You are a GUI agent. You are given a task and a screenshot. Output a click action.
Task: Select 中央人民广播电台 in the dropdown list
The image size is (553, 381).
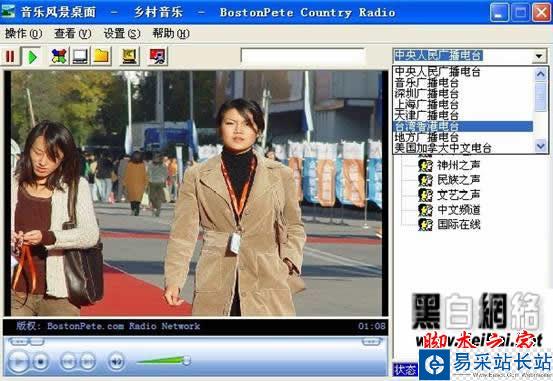pos(463,72)
